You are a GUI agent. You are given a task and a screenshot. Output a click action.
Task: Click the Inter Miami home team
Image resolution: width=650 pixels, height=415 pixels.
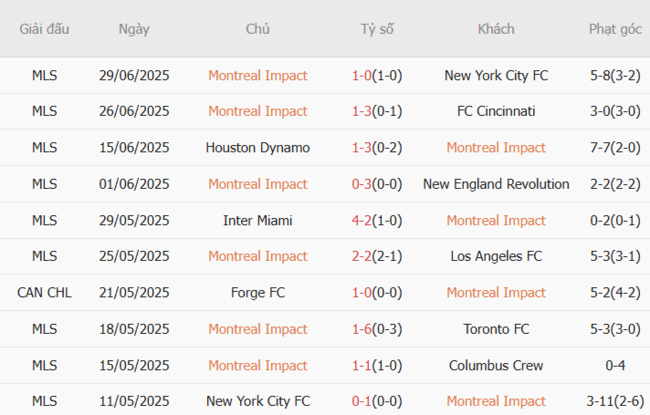(x=257, y=220)
